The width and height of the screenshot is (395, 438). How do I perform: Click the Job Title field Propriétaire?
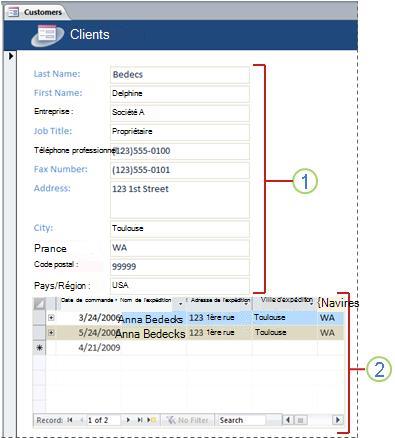coord(180,132)
